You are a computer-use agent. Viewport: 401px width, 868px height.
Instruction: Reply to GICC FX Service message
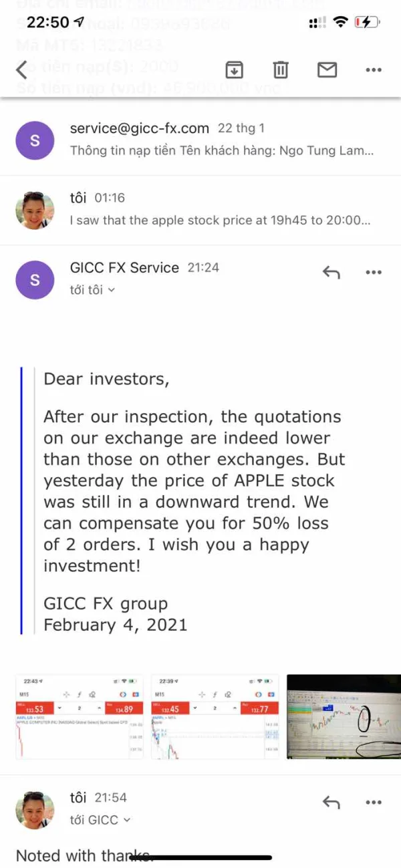point(331,273)
